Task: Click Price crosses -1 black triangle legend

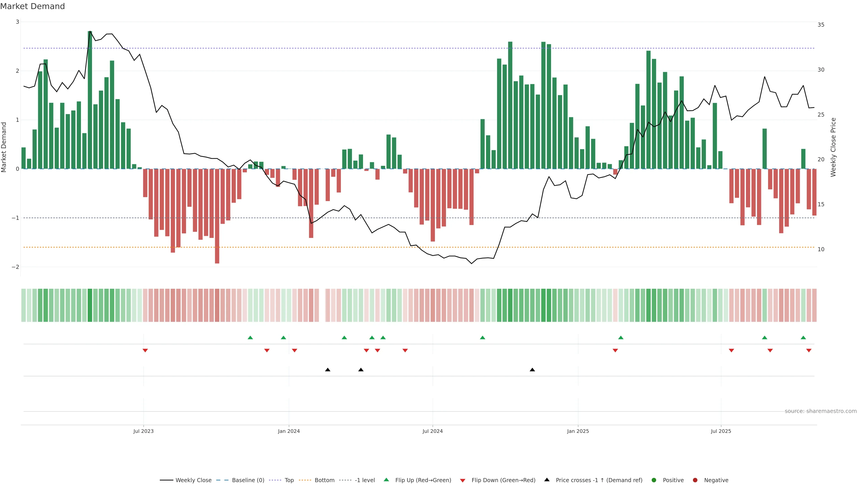Action: 547,480
